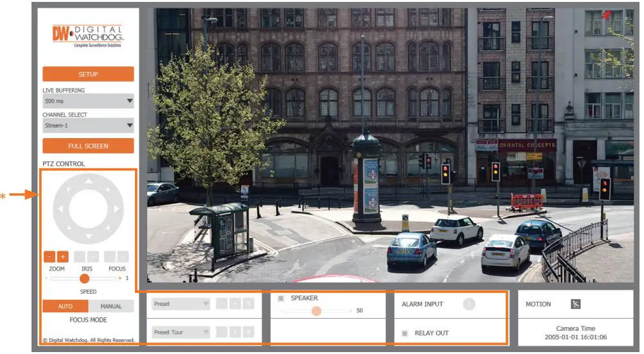Select MANUAL focus mode
Screen dimensions: 644x354
[x=111, y=306]
